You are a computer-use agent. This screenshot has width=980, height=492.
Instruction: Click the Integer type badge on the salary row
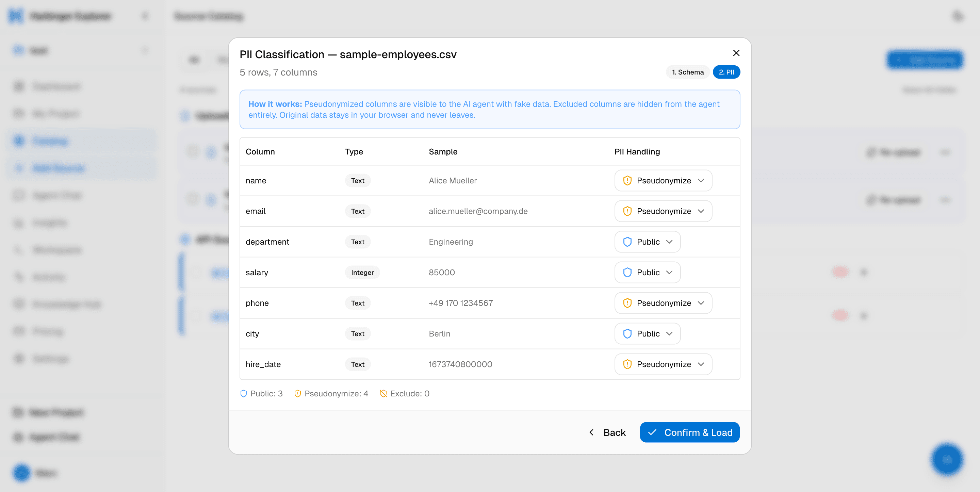362,273
